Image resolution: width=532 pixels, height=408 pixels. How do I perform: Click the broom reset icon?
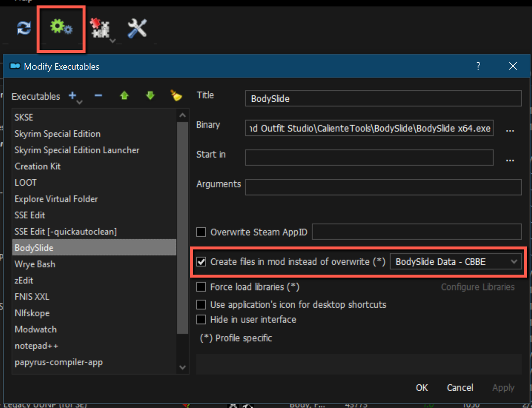(176, 96)
